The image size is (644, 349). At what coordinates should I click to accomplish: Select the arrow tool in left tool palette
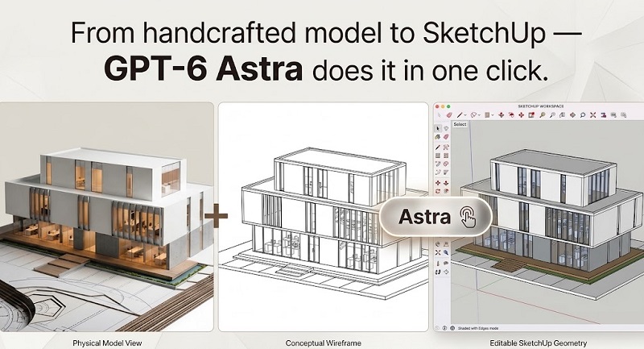tap(438, 128)
